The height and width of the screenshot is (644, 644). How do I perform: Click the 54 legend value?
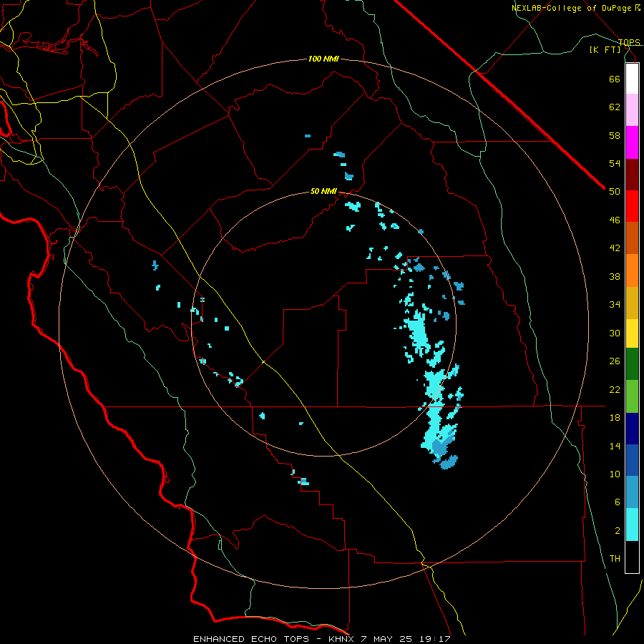(615, 163)
